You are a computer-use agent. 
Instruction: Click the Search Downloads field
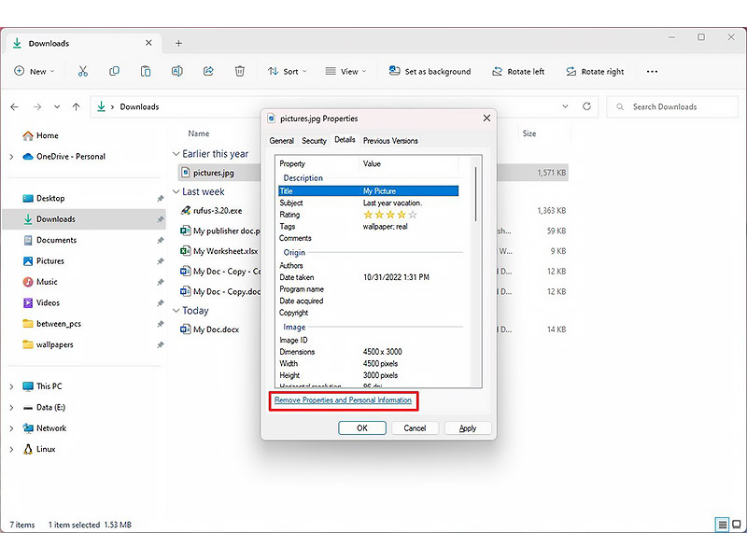[x=671, y=106]
